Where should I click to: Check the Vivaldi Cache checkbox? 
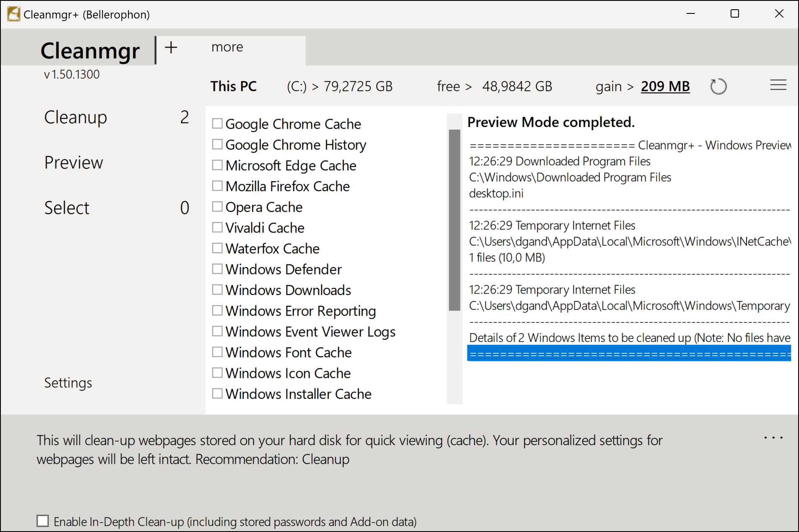(217, 227)
